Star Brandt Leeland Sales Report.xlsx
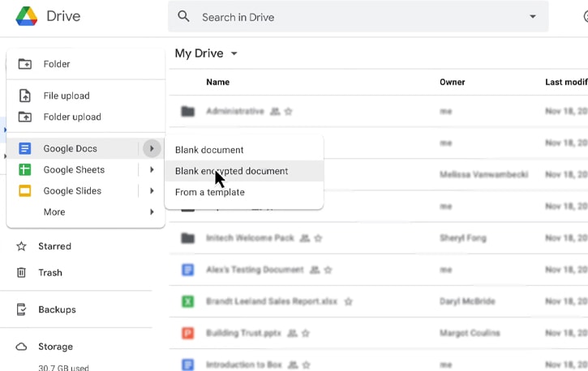Viewport: 588px width, 371px height. coord(349,302)
